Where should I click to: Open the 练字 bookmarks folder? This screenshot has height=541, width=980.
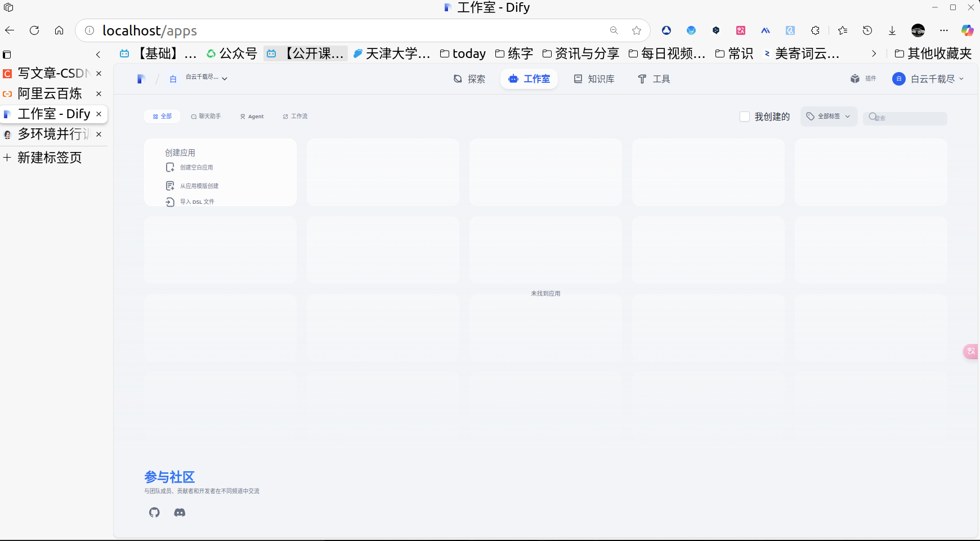(514, 53)
